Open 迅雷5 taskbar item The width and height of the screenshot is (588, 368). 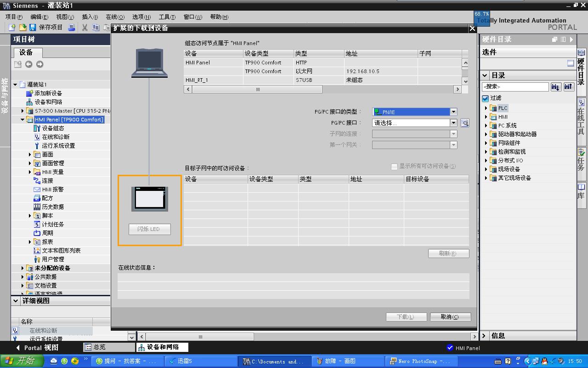[200, 361]
